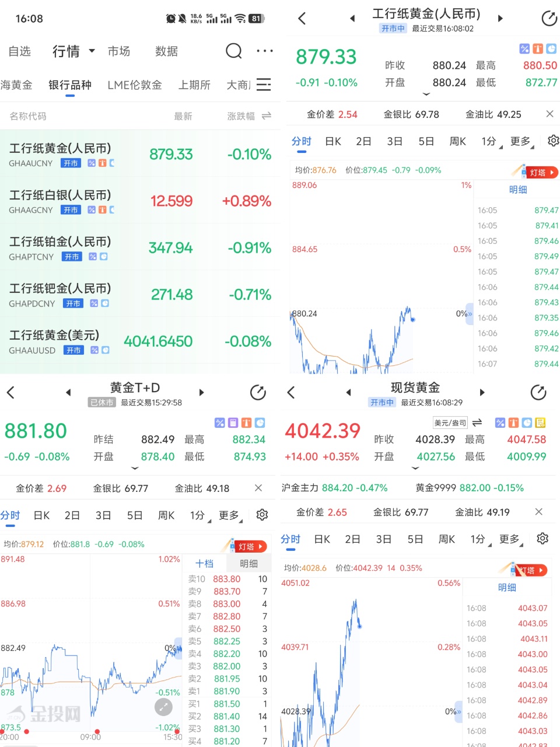Close the 金价差 ratio bar in 现货黄金 panel
560x747 pixels.
pos(538,512)
